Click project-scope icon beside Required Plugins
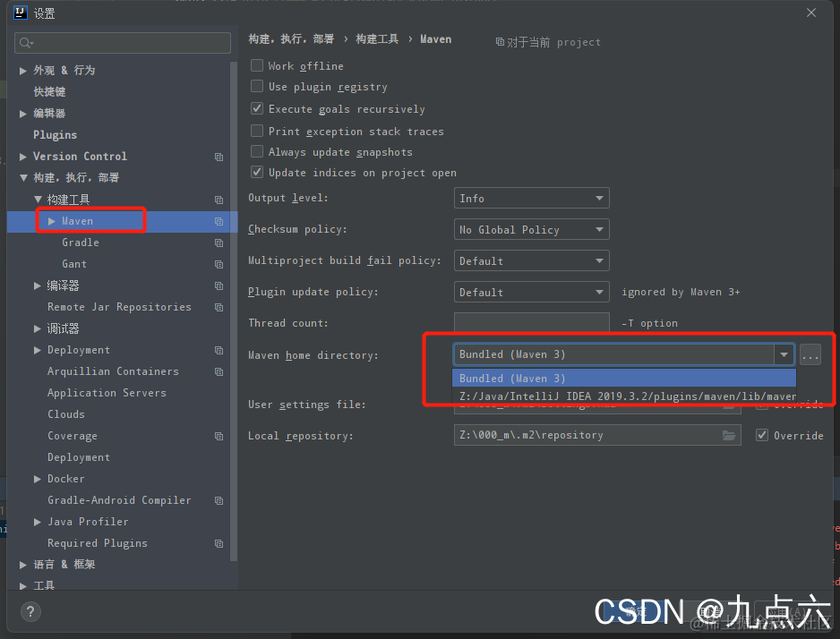This screenshot has width=840, height=639. click(x=219, y=543)
